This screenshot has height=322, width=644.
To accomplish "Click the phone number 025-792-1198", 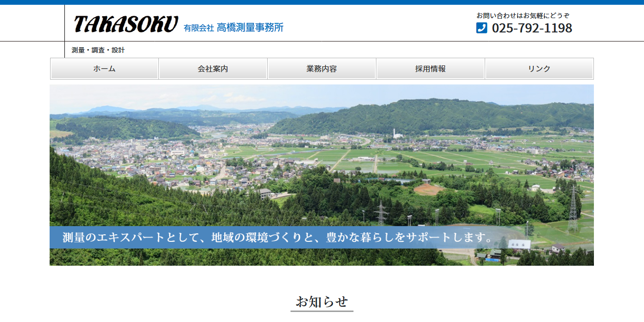I will (531, 28).
